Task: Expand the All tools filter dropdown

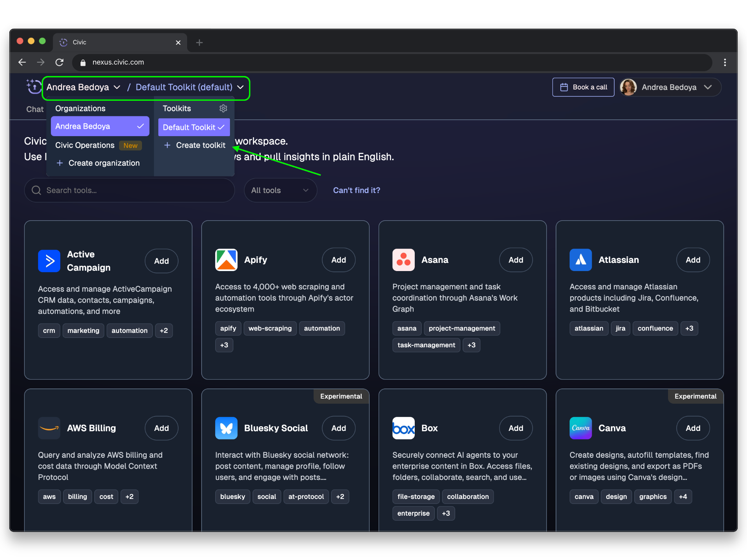Action: [x=280, y=190]
